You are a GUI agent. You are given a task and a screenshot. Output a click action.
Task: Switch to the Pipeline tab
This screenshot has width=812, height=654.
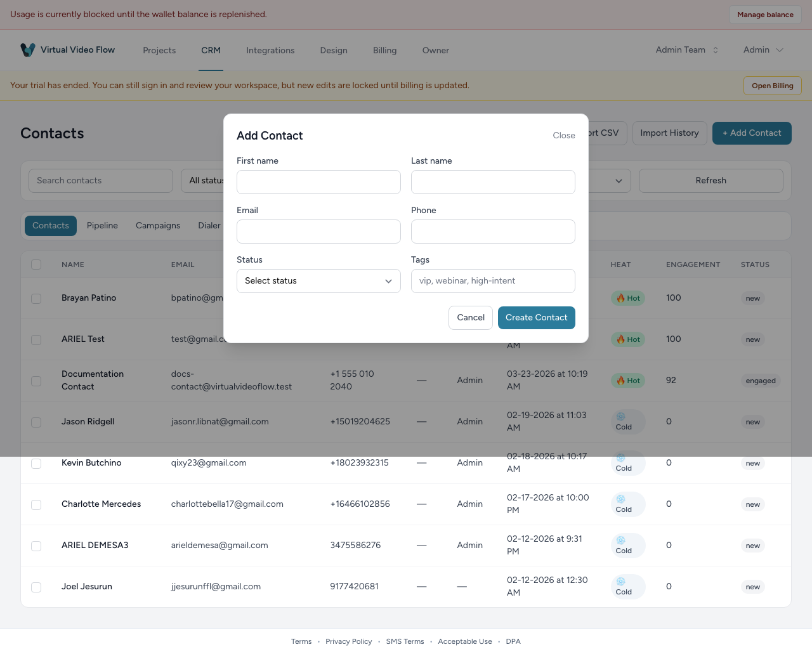click(x=102, y=226)
